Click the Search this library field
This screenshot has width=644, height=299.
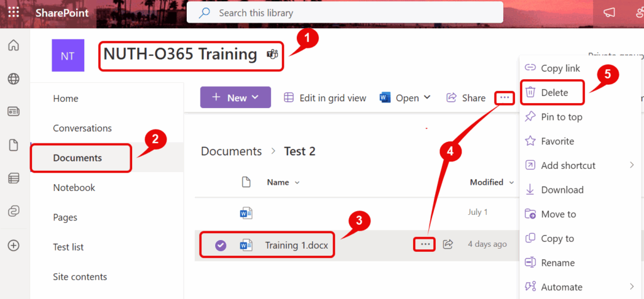(x=345, y=13)
